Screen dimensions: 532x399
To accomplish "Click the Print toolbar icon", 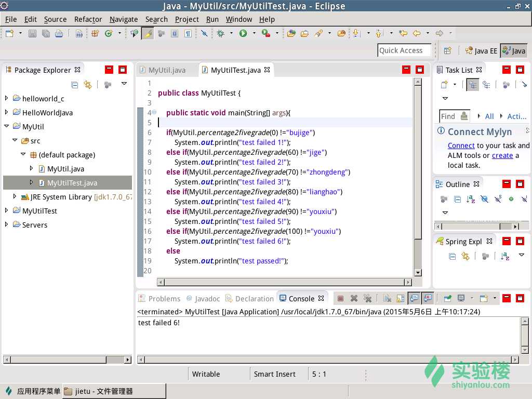I will (59, 33).
